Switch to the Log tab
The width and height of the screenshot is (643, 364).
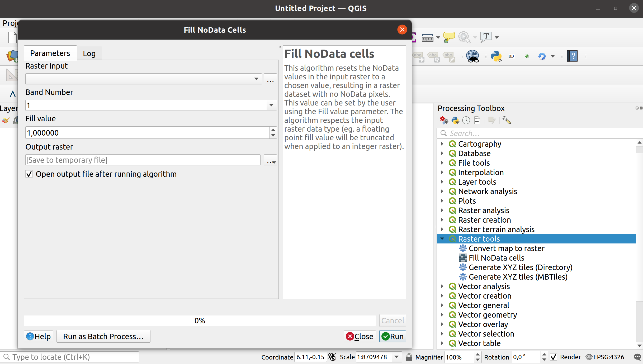point(89,54)
